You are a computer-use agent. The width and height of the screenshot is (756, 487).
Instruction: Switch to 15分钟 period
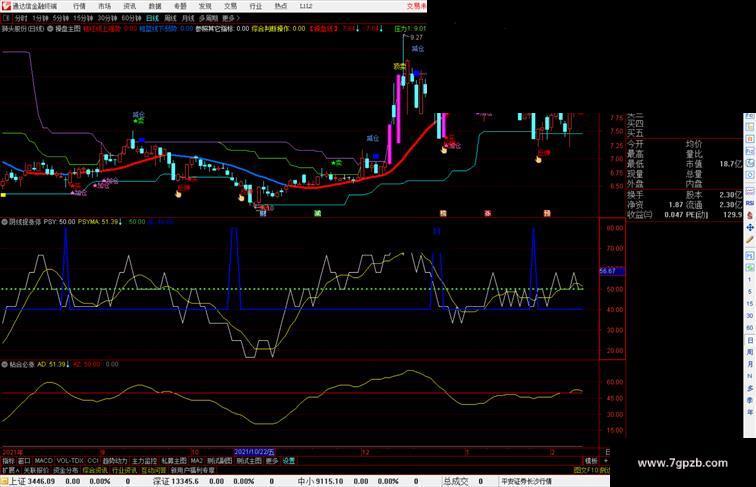tap(83, 18)
